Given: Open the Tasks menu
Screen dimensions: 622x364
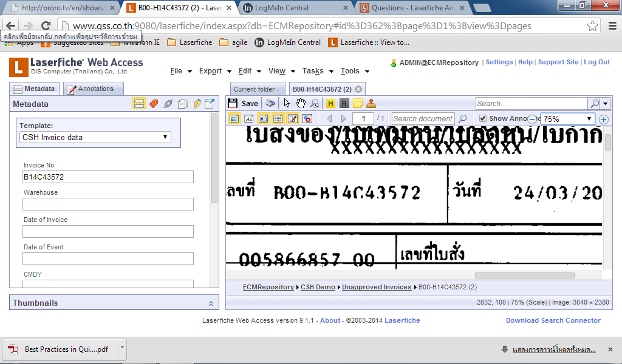Looking at the screenshot, I should point(316,71).
